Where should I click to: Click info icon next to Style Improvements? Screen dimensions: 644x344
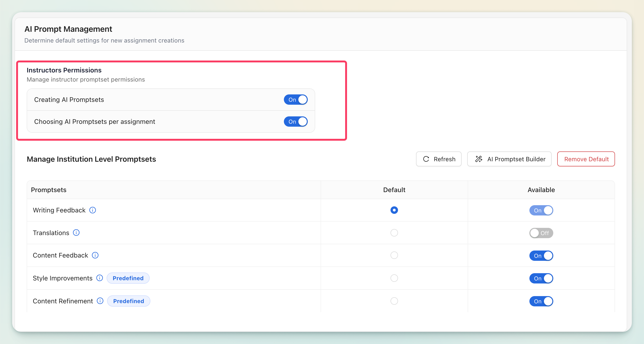[100, 278]
